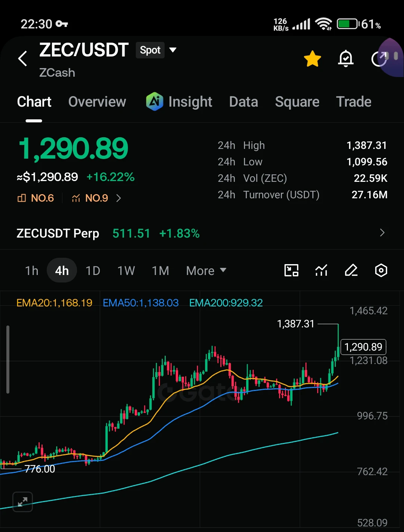Tap the +16.22% change value

(110, 177)
